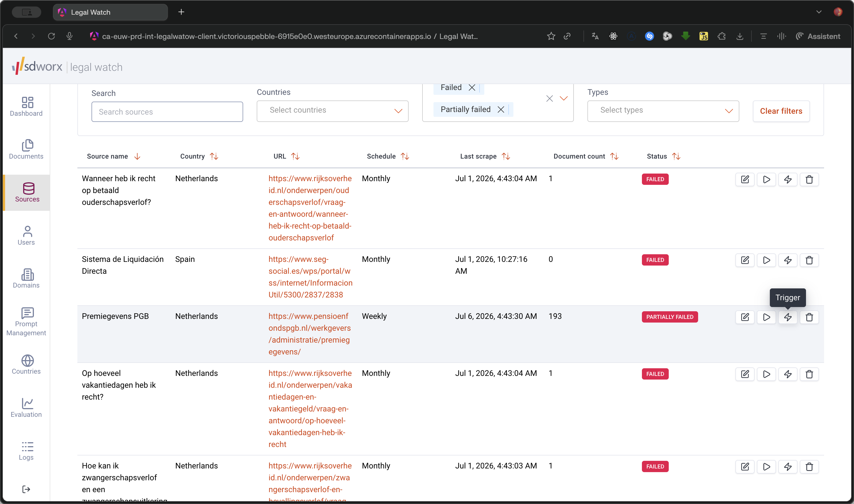Open the Documents sidebar item
This screenshot has width=854, height=504.
(x=26, y=150)
